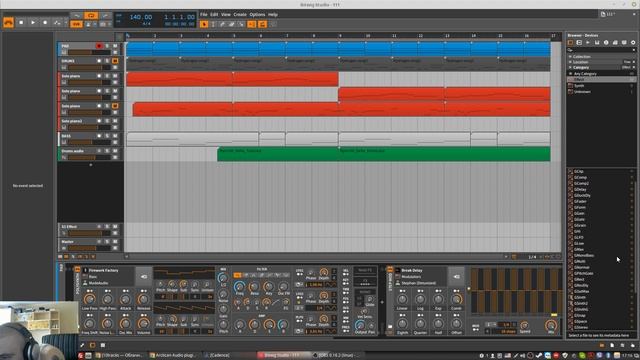Select the pen tool
The image size is (640, 360).
[222, 24]
